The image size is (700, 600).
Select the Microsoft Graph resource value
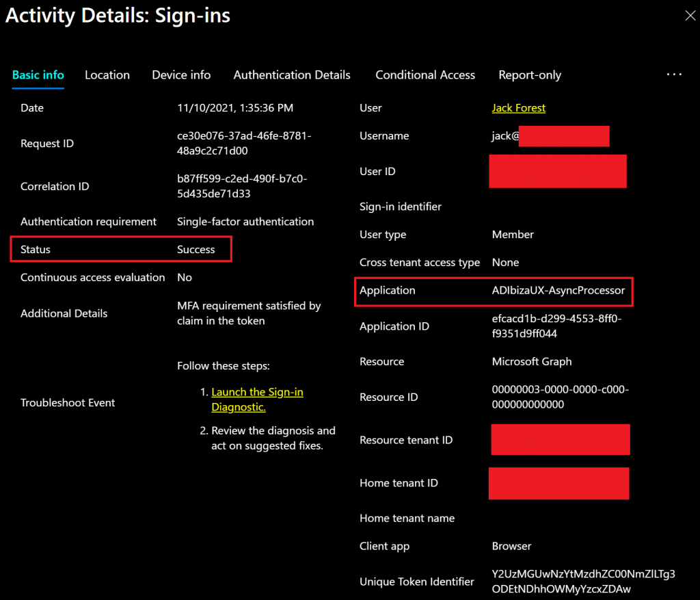click(x=532, y=361)
